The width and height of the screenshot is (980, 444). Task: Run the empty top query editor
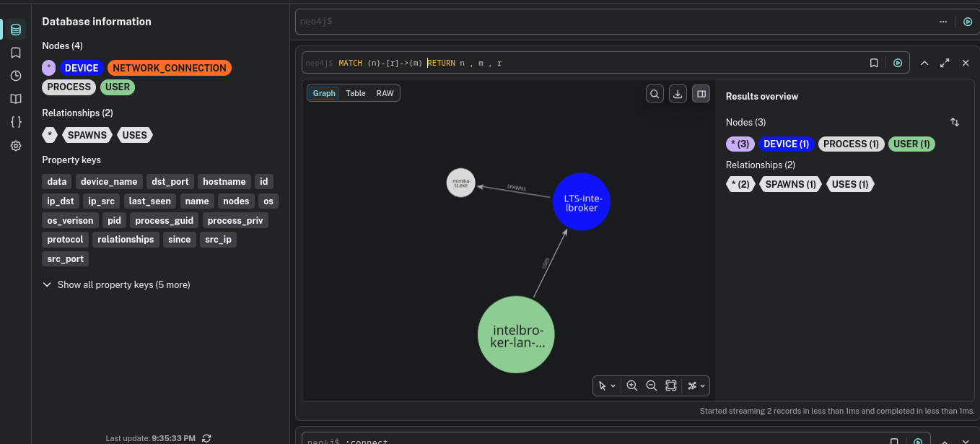(968, 22)
